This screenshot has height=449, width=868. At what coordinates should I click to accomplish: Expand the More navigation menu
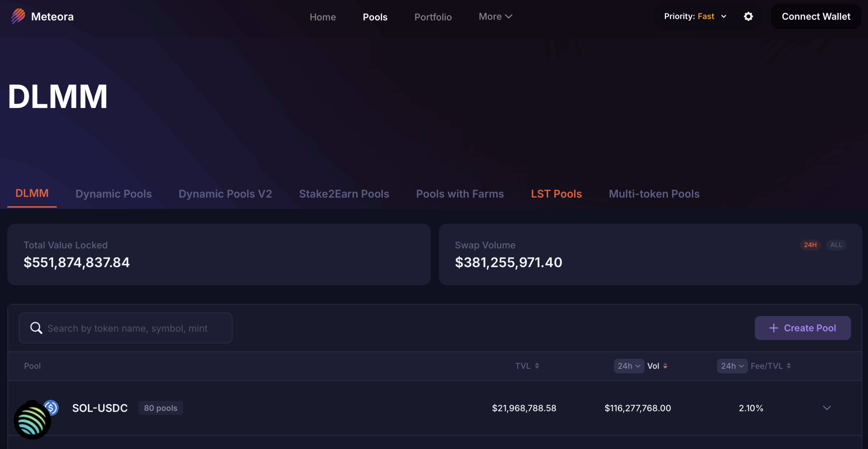[x=495, y=16]
